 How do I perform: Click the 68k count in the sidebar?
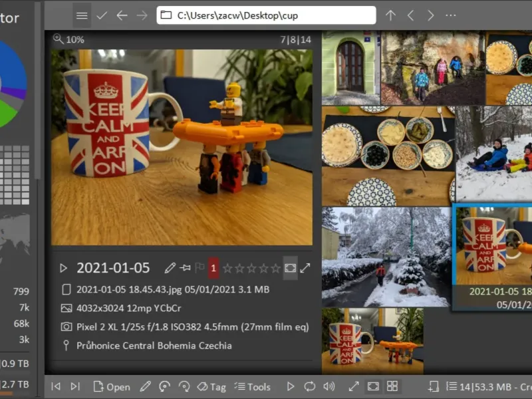pos(21,323)
